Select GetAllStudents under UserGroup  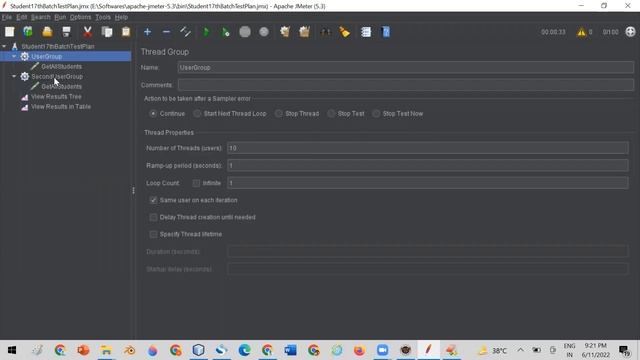click(61, 67)
